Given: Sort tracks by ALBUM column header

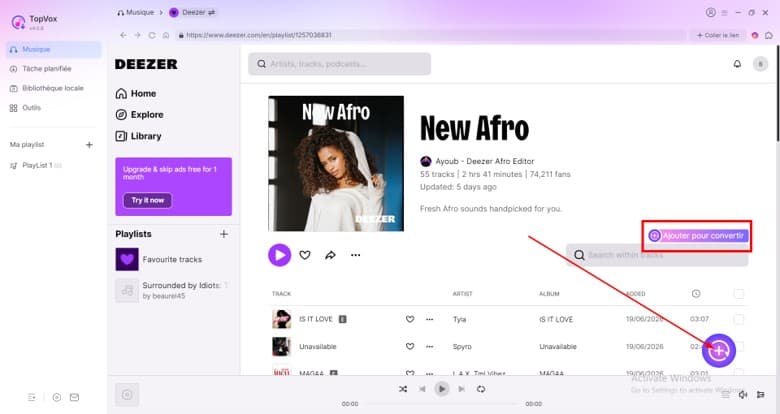Looking at the screenshot, I should pyautogui.click(x=549, y=294).
